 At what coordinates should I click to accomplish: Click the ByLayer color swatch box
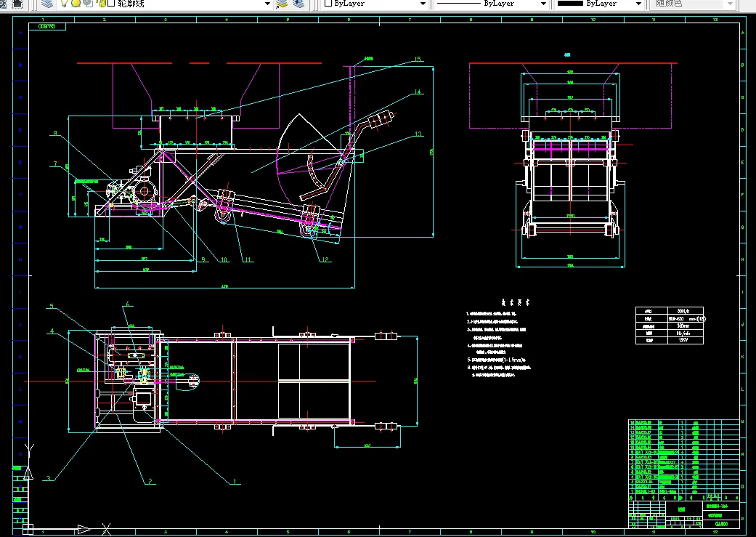tap(328, 3)
